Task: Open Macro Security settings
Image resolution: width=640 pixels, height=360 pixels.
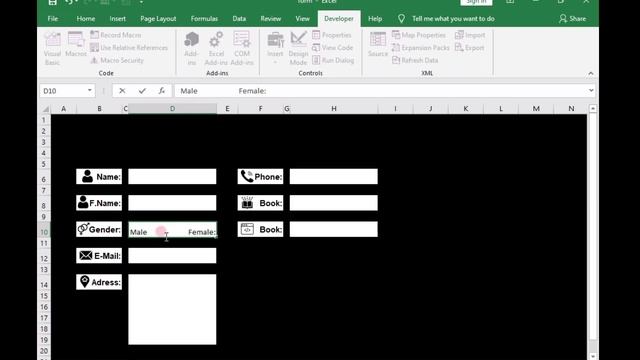Action: [x=117, y=60]
